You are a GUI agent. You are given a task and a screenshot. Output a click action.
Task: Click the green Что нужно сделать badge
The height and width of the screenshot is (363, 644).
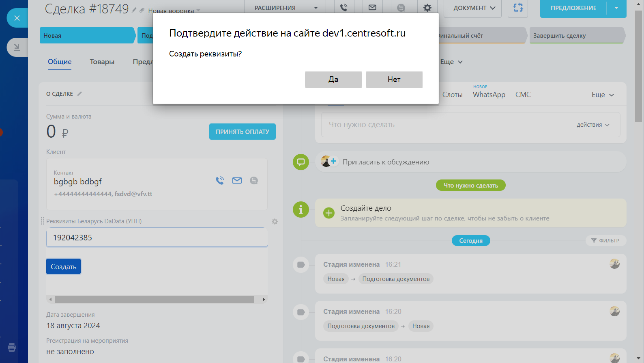(x=471, y=185)
